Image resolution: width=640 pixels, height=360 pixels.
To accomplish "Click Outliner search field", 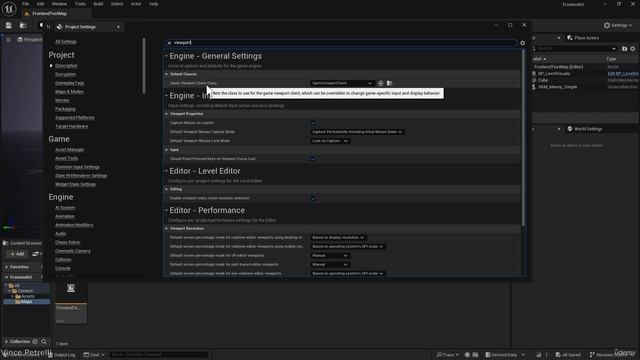I will pos(576,49).
